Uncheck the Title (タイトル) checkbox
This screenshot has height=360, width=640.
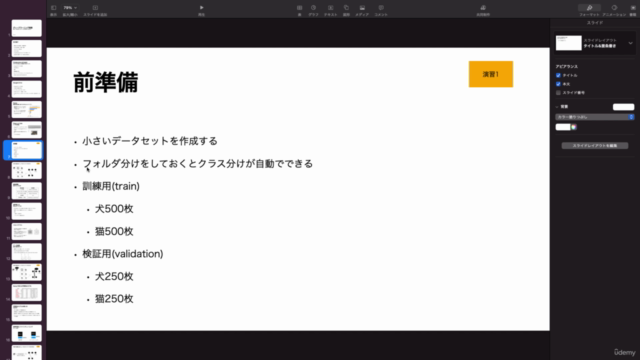click(558, 76)
